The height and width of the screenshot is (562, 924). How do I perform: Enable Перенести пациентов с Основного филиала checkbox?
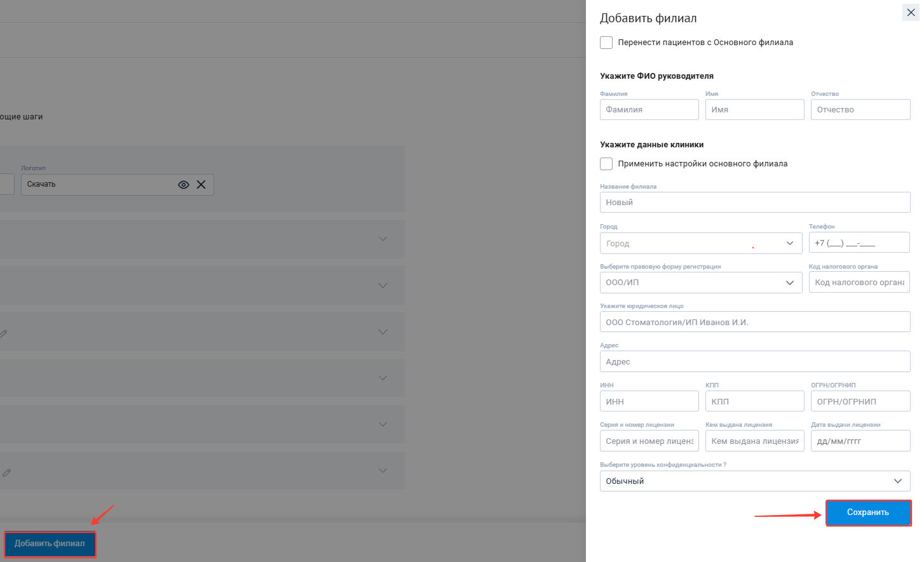tap(606, 43)
